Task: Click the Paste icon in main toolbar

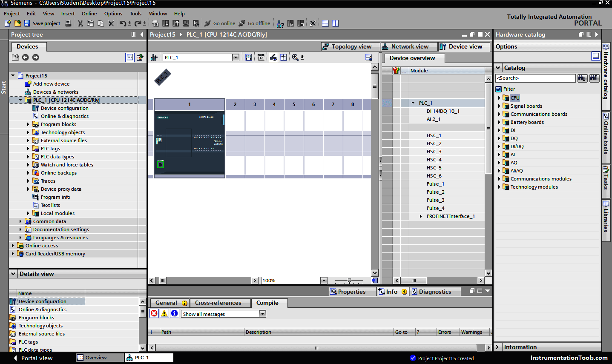Action: pos(101,23)
